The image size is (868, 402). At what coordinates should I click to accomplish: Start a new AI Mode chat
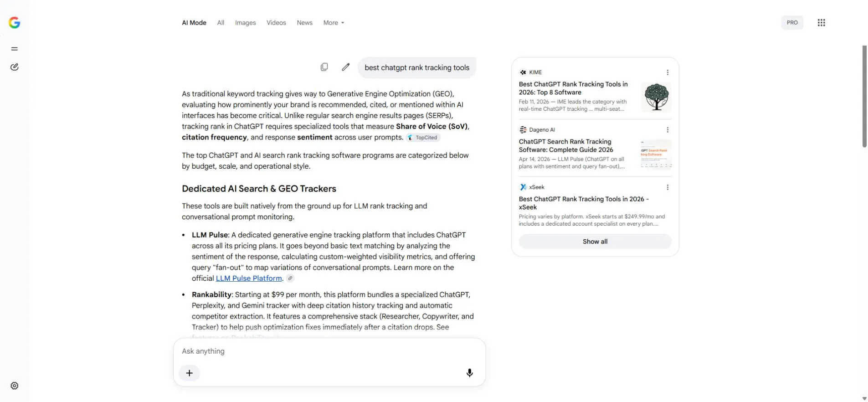(x=15, y=67)
